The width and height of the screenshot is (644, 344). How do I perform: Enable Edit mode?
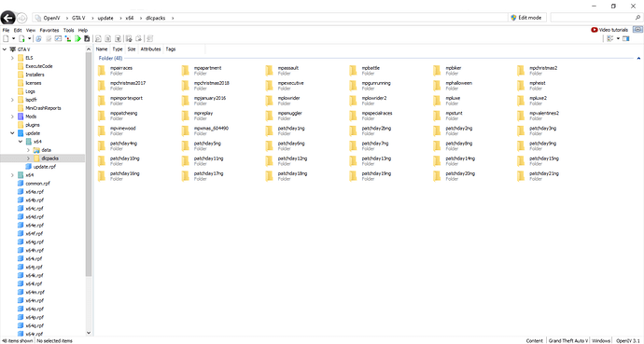[x=527, y=18]
